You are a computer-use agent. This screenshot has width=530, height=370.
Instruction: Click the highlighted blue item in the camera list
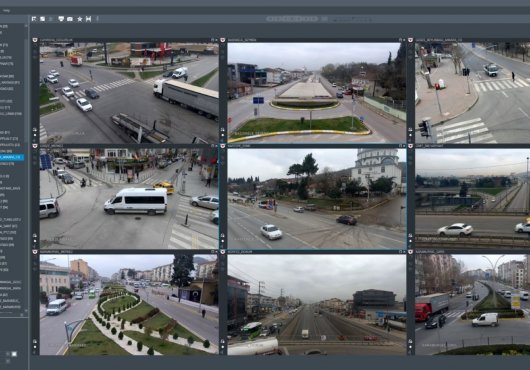(x=12, y=157)
